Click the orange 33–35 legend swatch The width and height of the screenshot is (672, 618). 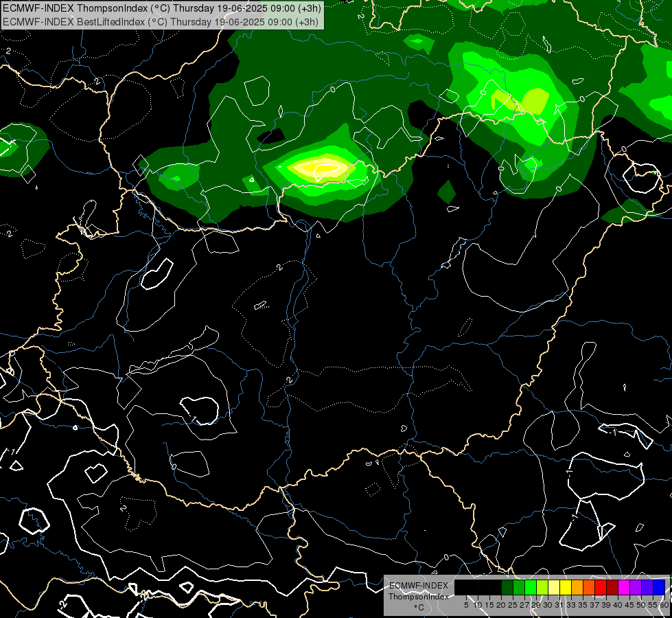click(577, 588)
